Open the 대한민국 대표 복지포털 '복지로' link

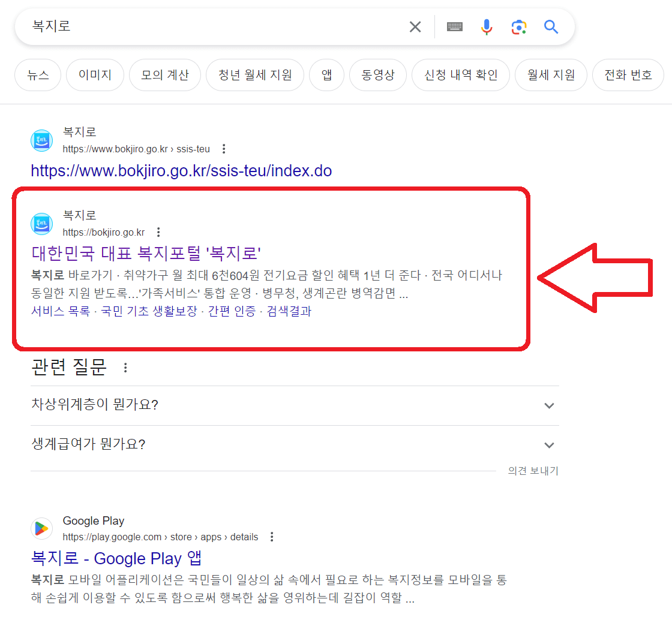pyautogui.click(x=146, y=253)
